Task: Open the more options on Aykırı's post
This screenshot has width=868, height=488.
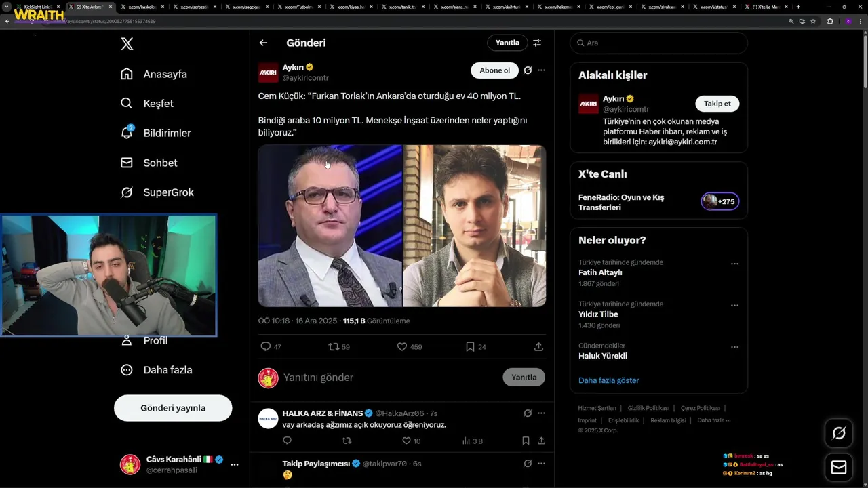Action: click(x=541, y=70)
